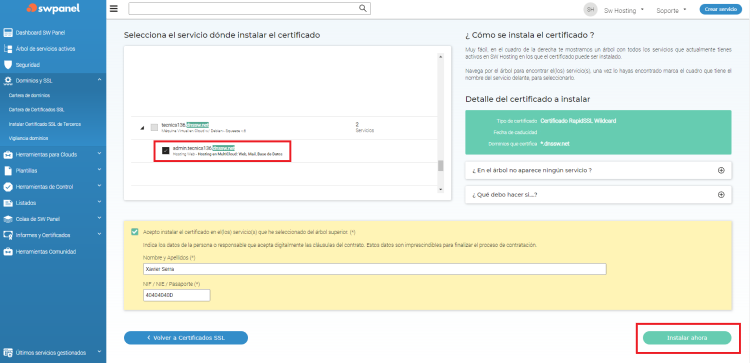Expand Últimos servicios gestionados chevron

pos(99,352)
